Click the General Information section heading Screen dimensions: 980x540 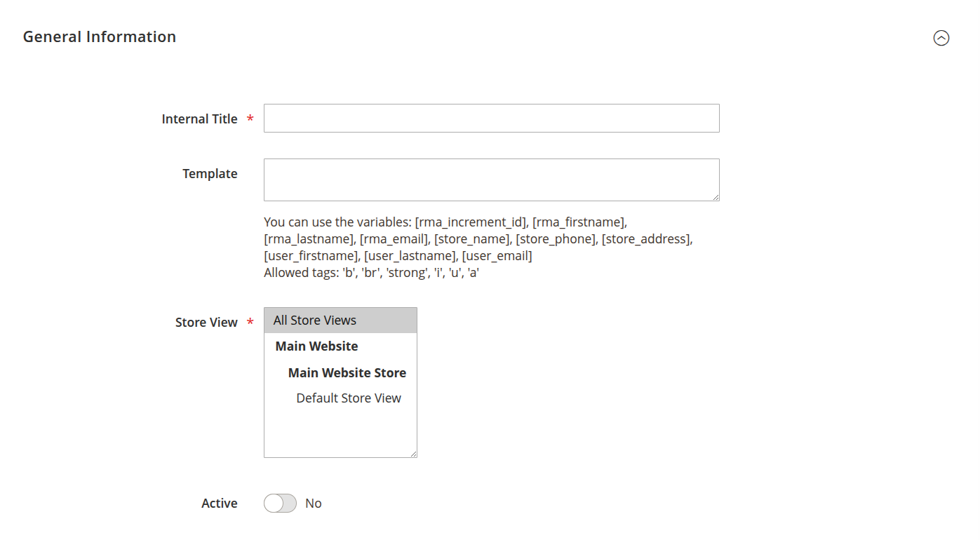pyautogui.click(x=100, y=37)
